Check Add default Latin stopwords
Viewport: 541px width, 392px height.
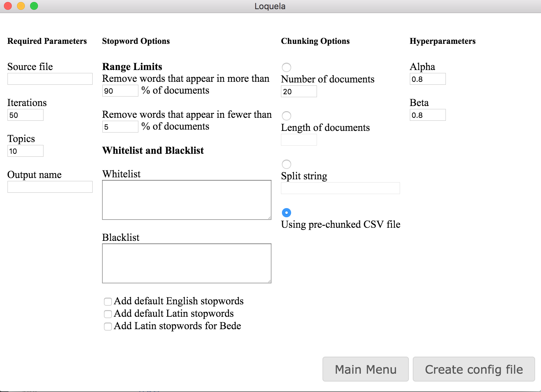click(108, 314)
